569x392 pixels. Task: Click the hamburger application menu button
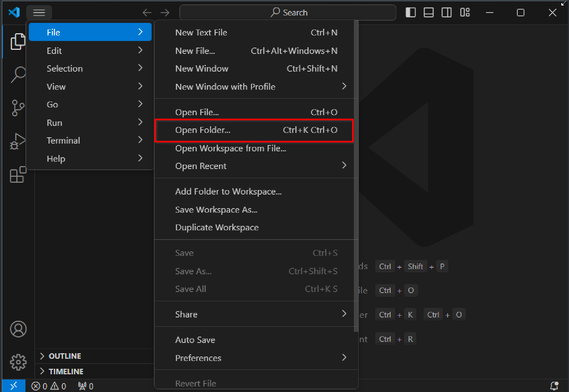coord(39,13)
